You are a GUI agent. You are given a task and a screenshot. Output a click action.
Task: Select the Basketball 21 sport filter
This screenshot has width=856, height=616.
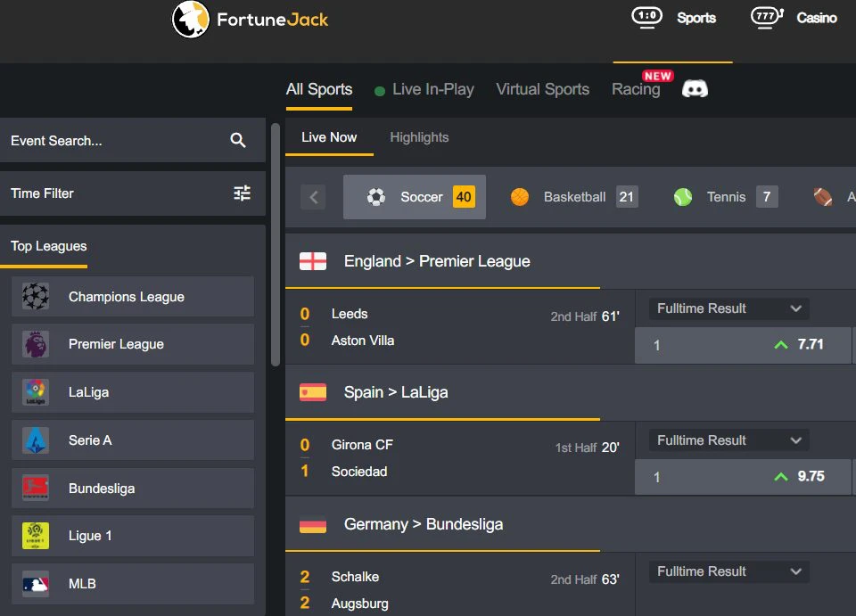tap(573, 197)
